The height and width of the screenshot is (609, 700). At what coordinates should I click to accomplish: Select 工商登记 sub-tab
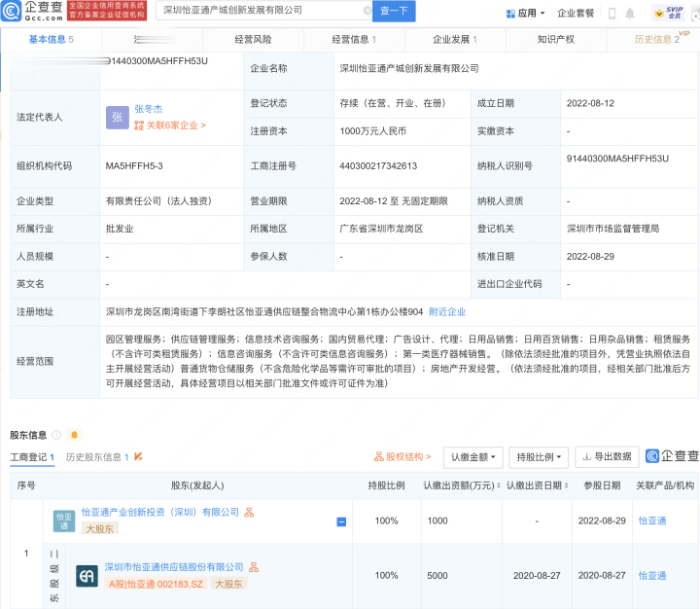coord(32,457)
